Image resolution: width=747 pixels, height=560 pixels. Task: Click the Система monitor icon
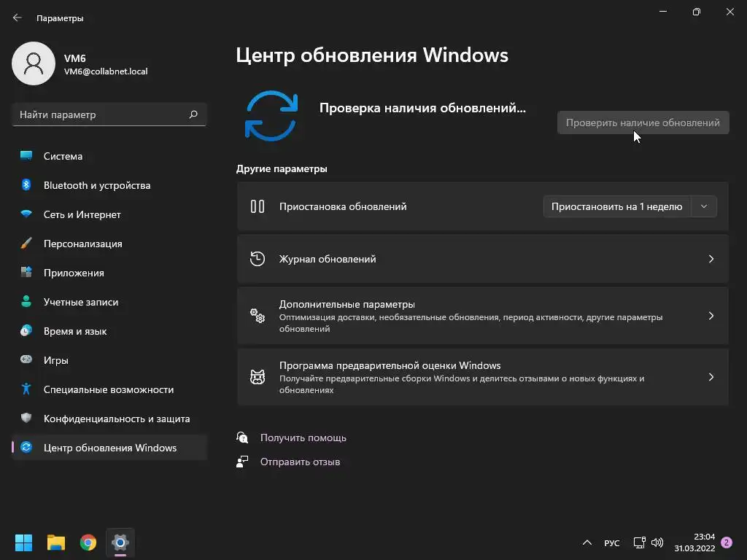click(x=26, y=156)
